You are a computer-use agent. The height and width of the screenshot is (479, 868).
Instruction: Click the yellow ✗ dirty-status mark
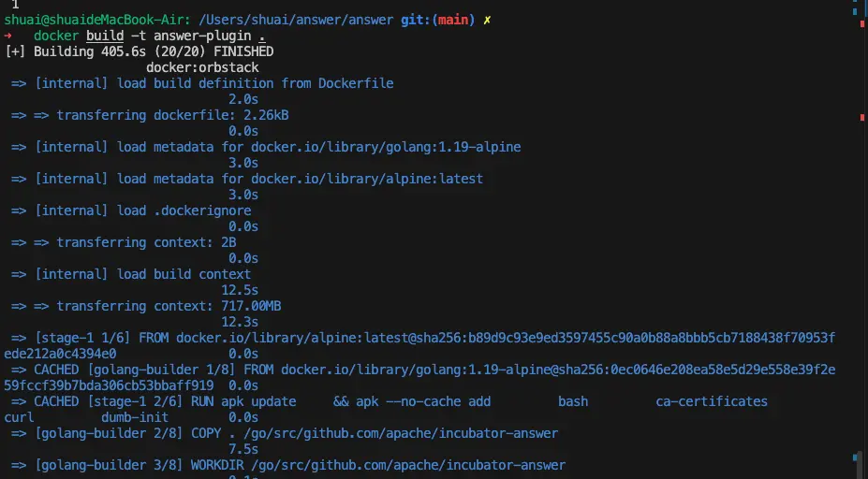(x=487, y=21)
